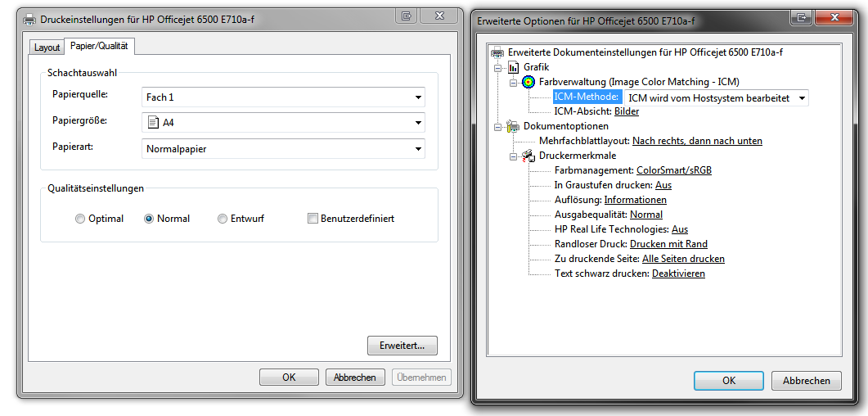This screenshot has height=416, width=868.
Task: Click the Farbmanagement value ColorSmart/sRGB
Action: coord(674,170)
